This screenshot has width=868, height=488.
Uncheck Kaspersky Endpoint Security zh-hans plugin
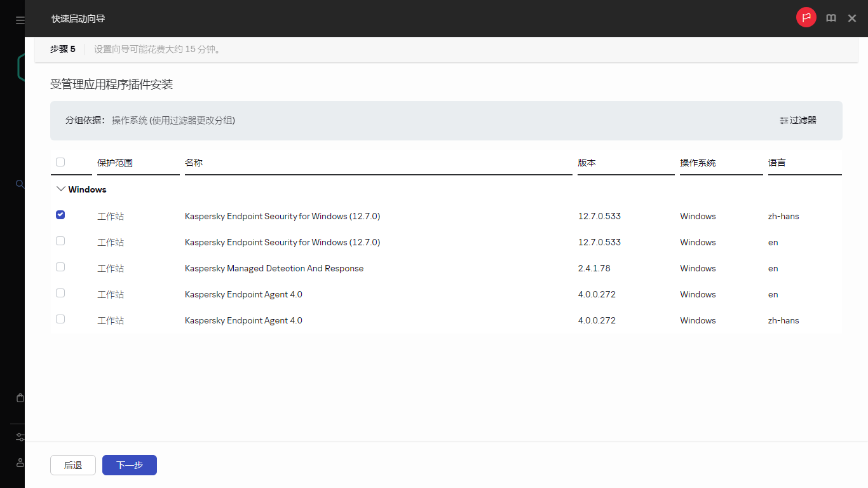pos(60,215)
